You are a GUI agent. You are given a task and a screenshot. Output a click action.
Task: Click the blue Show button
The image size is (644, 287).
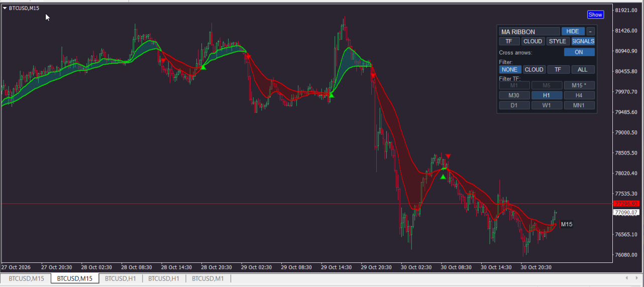(x=595, y=15)
